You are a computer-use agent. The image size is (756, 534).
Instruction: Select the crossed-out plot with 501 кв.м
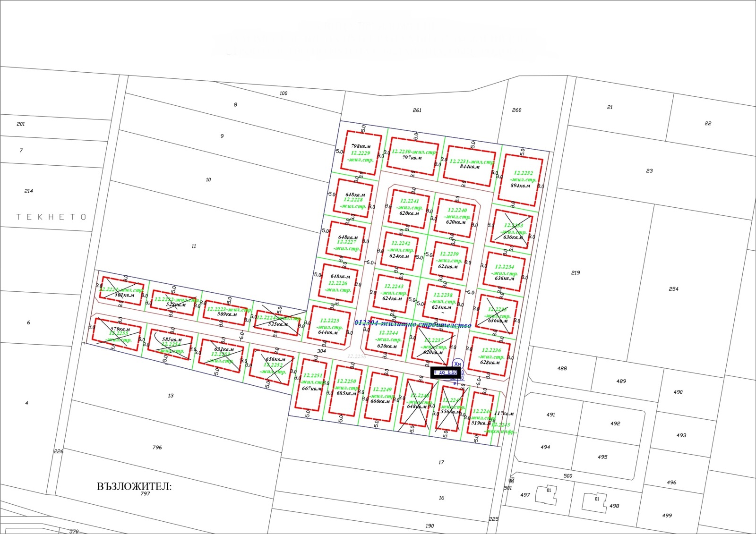(121, 292)
